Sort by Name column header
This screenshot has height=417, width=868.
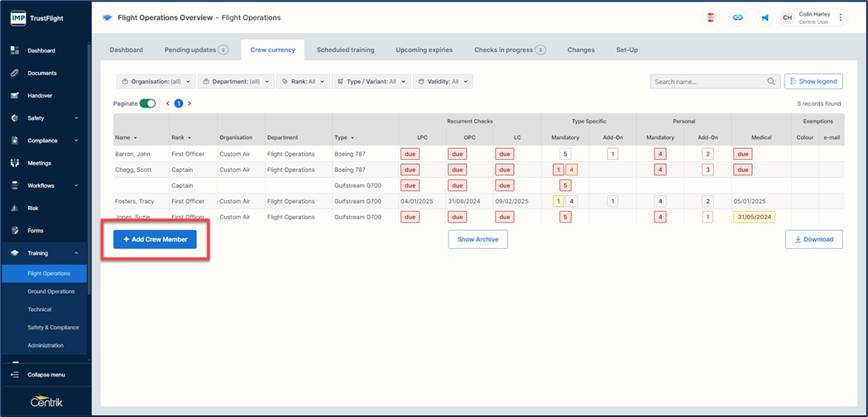[x=126, y=137]
